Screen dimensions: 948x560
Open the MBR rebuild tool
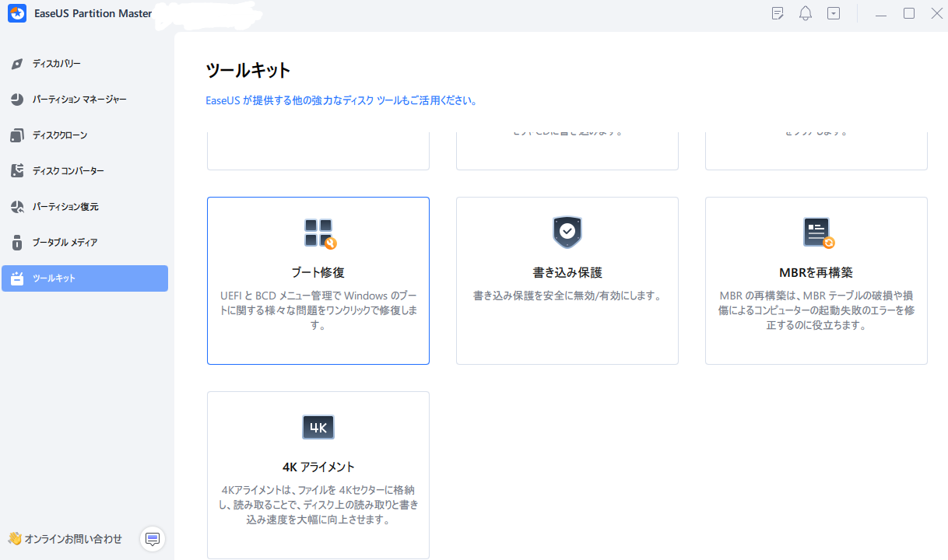(x=815, y=280)
